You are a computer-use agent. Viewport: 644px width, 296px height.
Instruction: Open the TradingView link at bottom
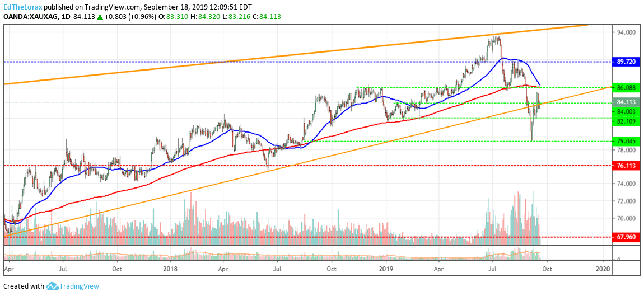80,286
